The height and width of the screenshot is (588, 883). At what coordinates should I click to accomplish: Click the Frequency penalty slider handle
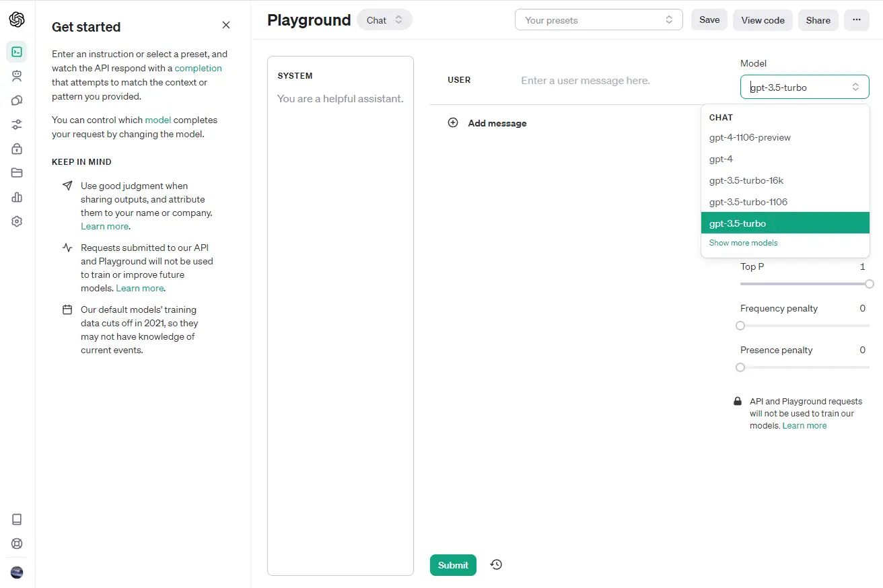point(740,326)
